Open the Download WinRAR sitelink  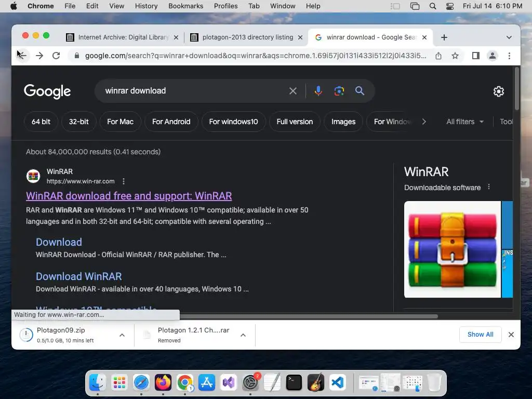point(79,276)
